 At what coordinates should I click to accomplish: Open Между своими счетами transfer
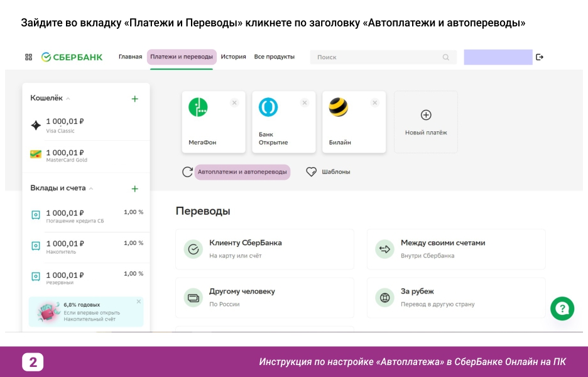pyautogui.click(x=456, y=249)
